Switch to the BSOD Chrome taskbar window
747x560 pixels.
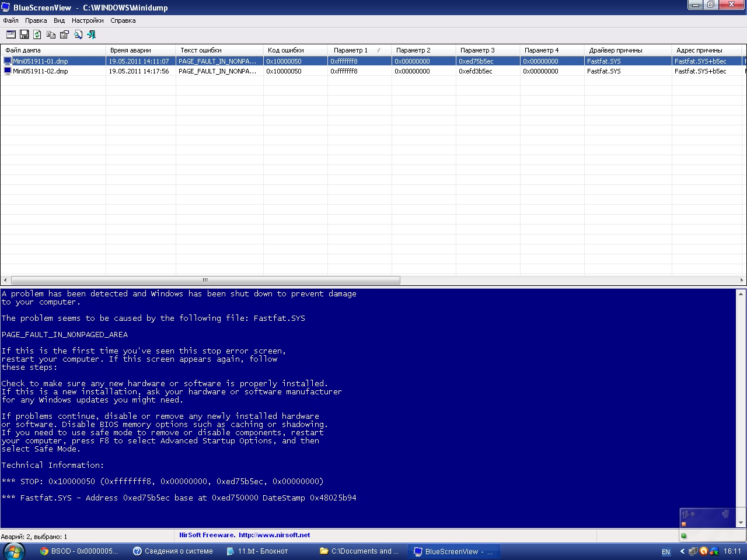tap(79, 551)
